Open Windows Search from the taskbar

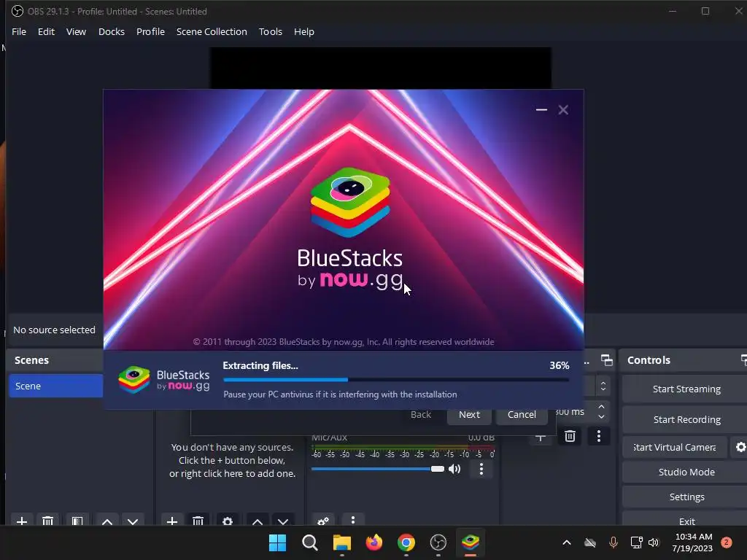[309, 542]
